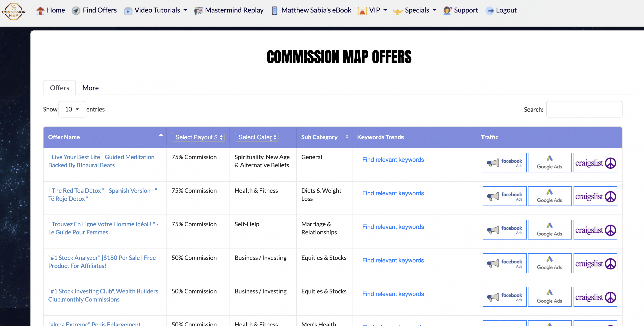Open the Select Category filter
The width and height of the screenshot is (644, 326).
tap(257, 137)
